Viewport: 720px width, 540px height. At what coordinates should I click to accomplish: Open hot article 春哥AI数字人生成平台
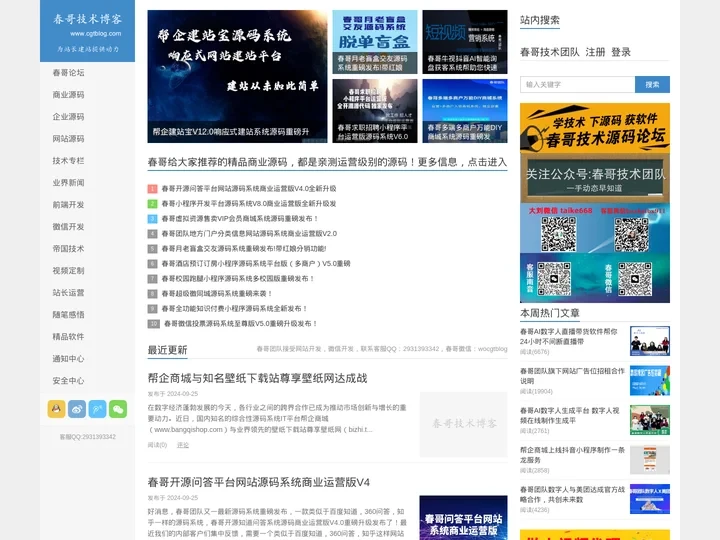(x=569, y=415)
